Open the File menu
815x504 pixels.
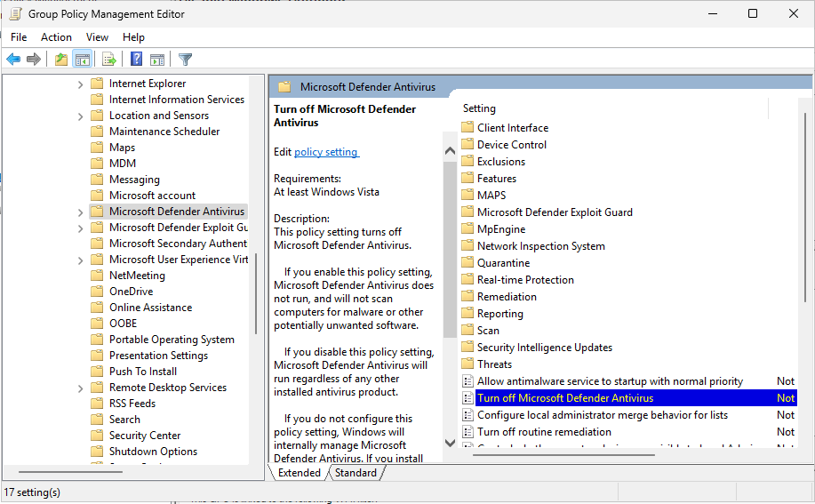(19, 37)
